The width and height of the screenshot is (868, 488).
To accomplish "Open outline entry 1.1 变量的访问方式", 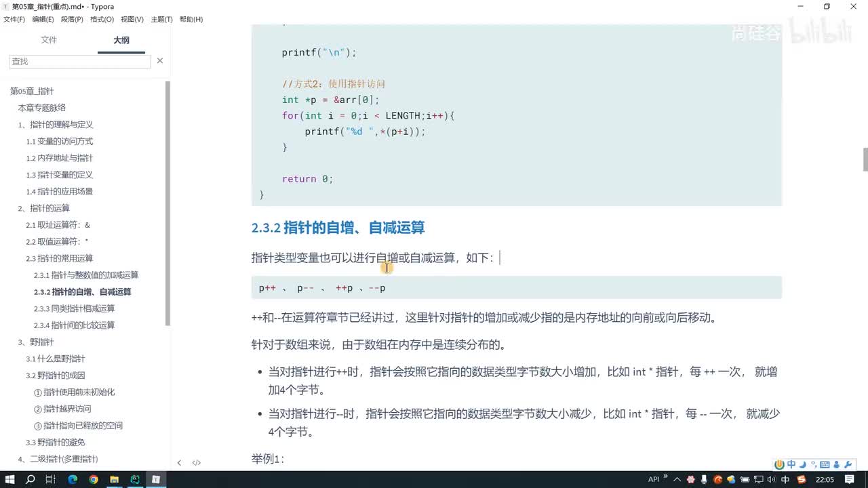I will [60, 141].
